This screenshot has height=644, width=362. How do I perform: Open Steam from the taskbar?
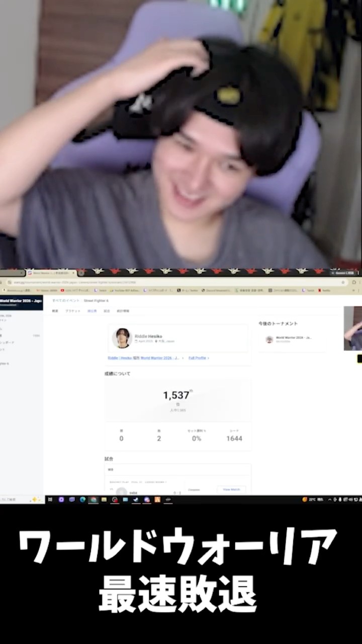point(135,500)
